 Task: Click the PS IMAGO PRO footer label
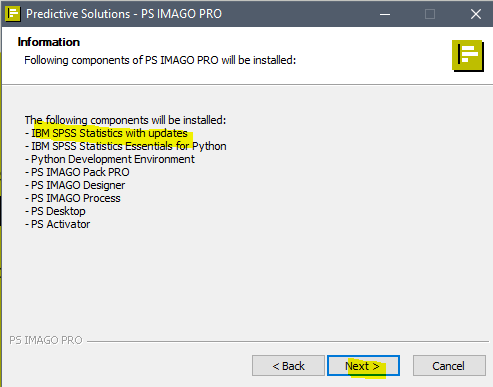click(x=46, y=340)
